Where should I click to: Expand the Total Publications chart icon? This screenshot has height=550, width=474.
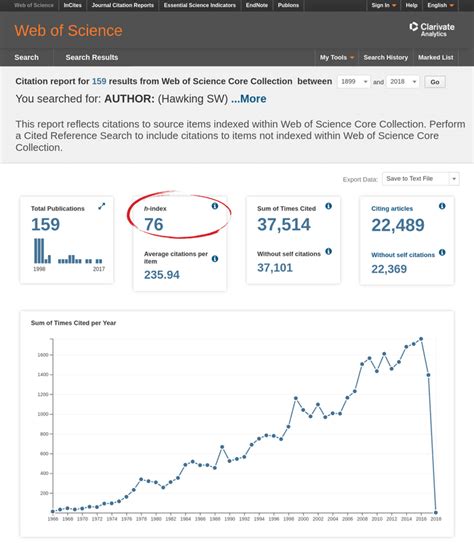click(102, 206)
